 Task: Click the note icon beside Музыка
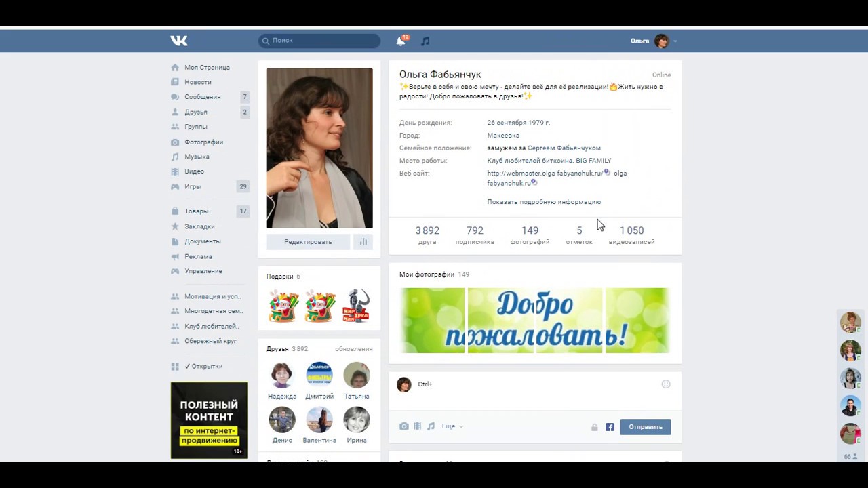click(175, 157)
